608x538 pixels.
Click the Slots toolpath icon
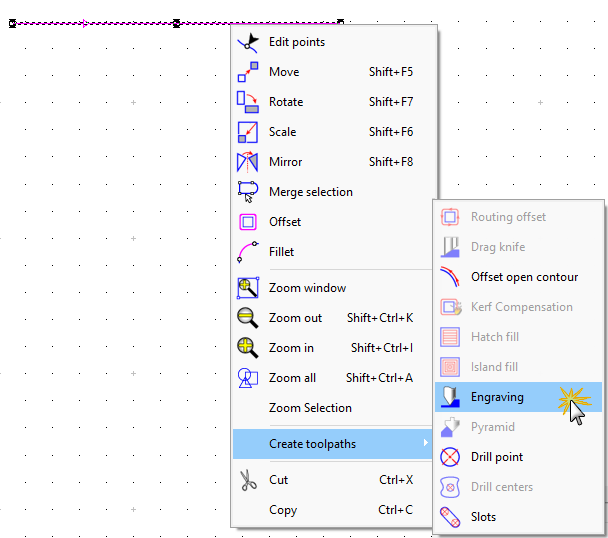pyautogui.click(x=450, y=517)
